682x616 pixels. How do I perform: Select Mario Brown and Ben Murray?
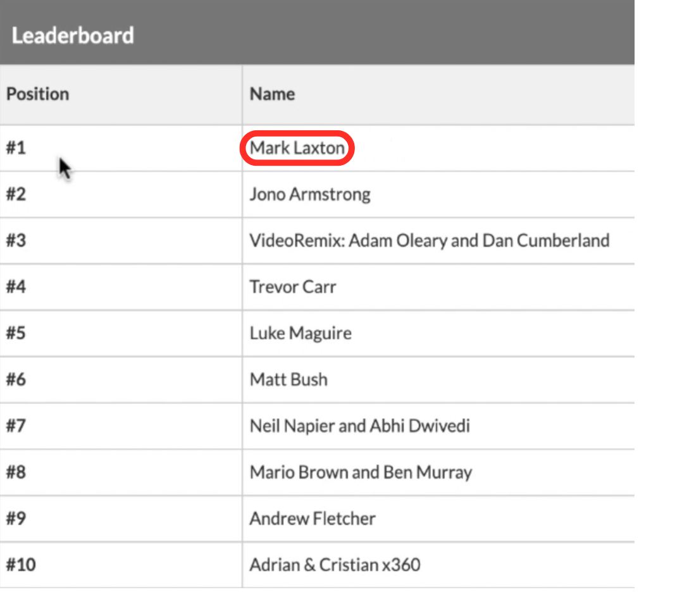361,472
